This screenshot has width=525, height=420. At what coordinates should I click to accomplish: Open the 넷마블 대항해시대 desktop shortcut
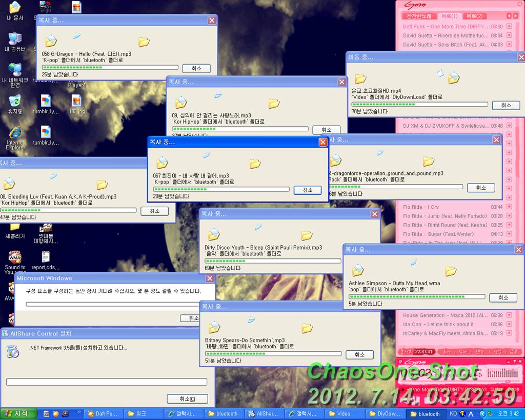point(46,233)
